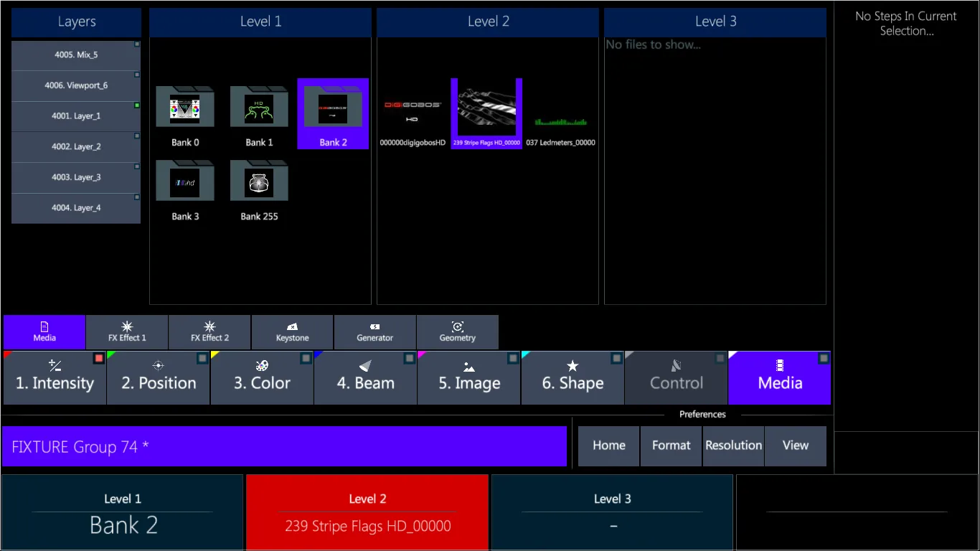Select layer 4003. Layer_3
The height and width of the screenshot is (551, 980).
tap(76, 178)
